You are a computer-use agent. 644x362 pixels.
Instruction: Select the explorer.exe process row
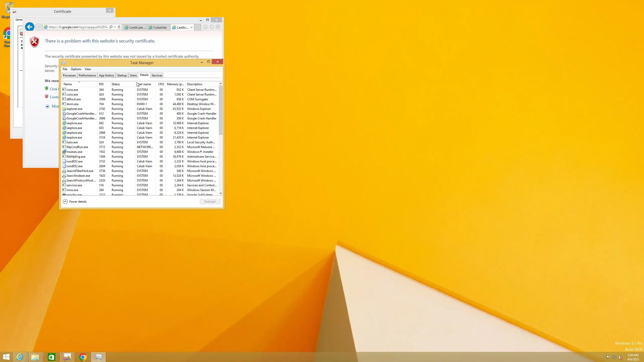(74, 109)
